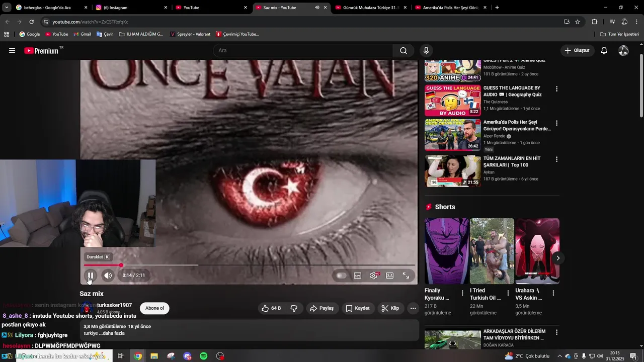This screenshot has width=644, height=362.
Task: Open Tüm Yer İşaretleri folder
Action: tap(619, 34)
